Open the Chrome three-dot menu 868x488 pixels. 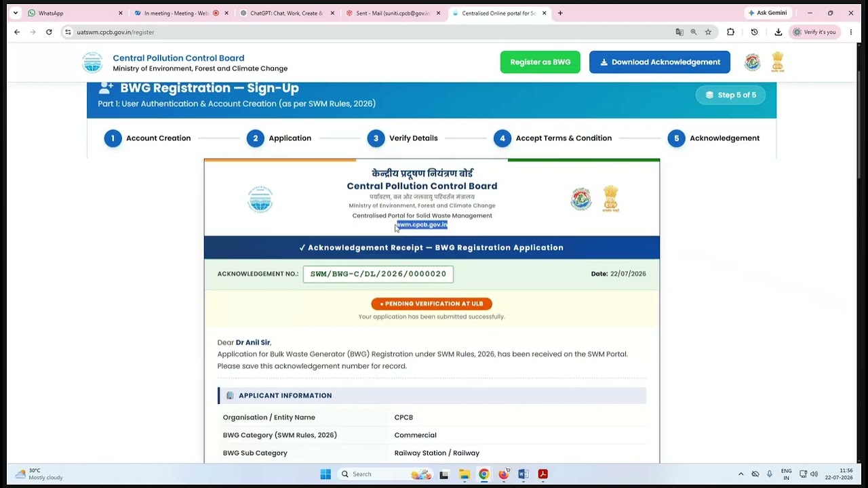851,32
